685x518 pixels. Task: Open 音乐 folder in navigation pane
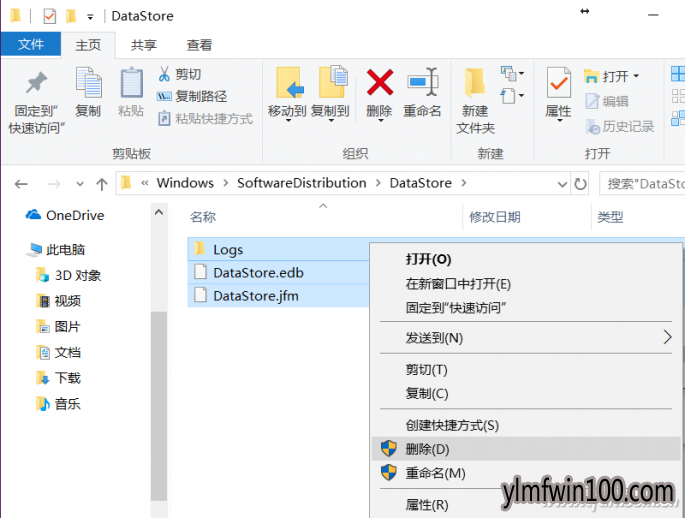coord(58,404)
